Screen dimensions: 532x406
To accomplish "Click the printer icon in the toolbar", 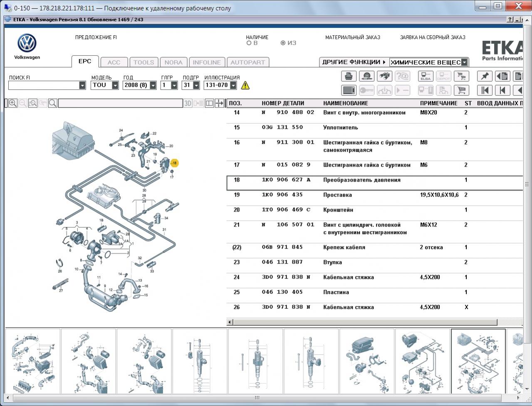I will [349, 76].
